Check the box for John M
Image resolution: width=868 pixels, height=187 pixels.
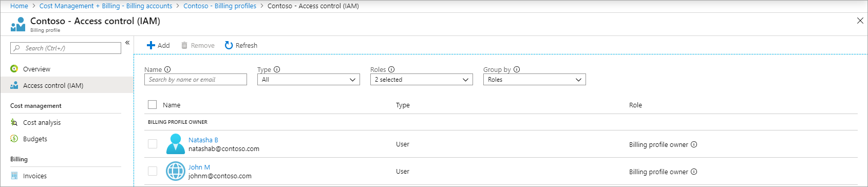click(x=153, y=171)
